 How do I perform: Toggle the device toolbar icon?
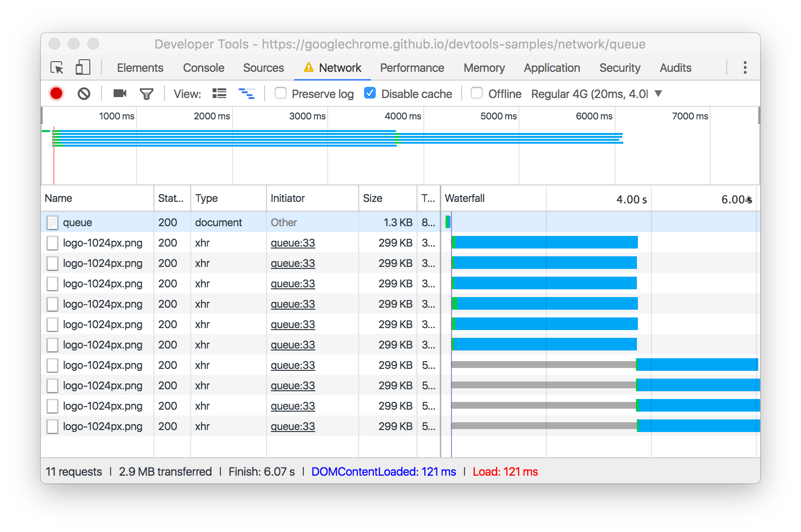coord(83,67)
